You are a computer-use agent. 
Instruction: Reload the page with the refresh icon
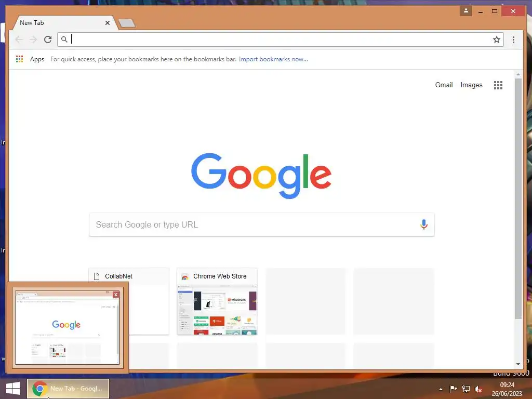pos(48,39)
